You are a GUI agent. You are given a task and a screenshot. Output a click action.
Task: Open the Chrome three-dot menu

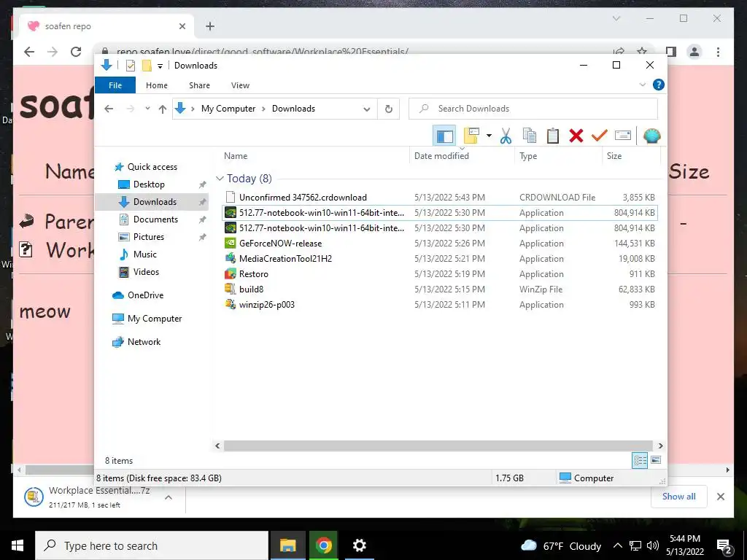tap(718, 52)
